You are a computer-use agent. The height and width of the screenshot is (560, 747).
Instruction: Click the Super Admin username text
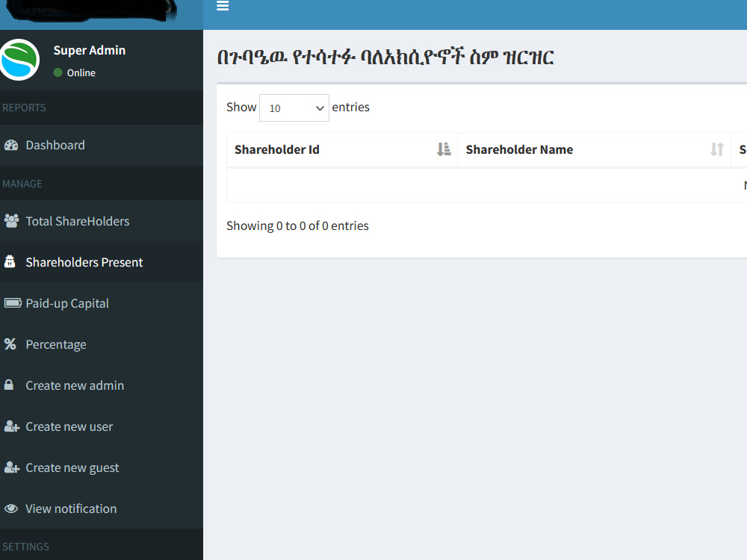tap(90, 51)
